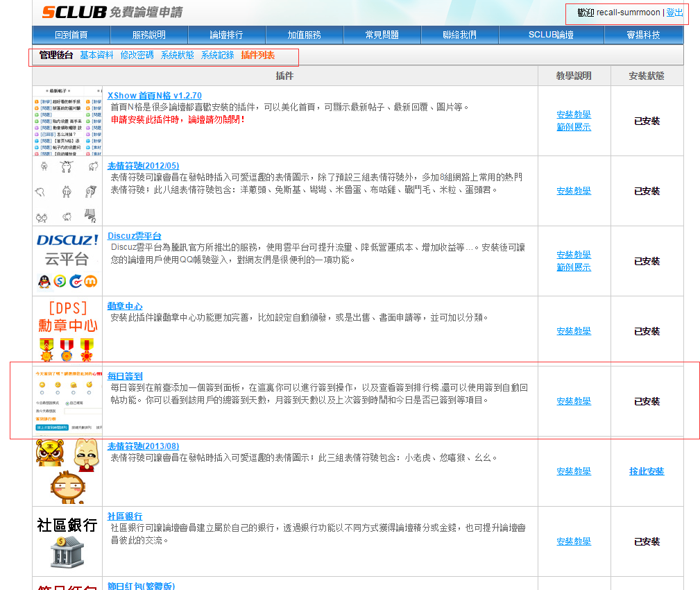The image size is (700, 590).
Task: Open the Discuz雲平台 title link
Action: [x=135, y=236]
